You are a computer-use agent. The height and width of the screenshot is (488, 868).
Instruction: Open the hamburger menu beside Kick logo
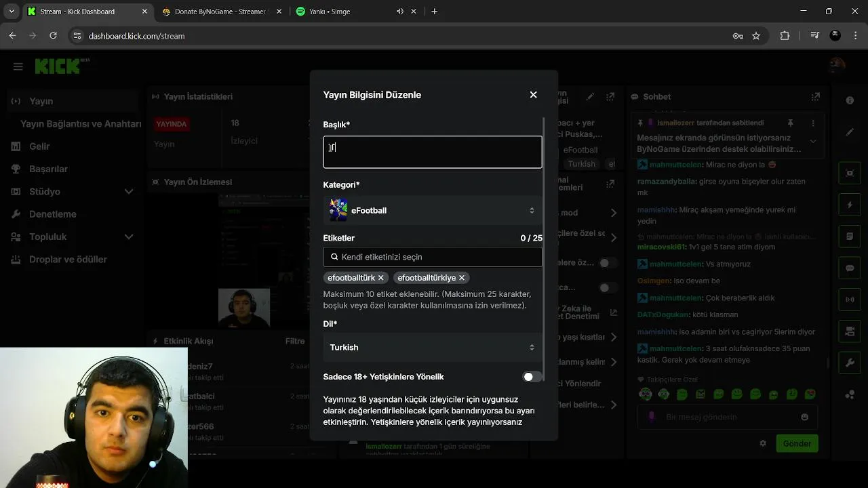coord(18,66)
